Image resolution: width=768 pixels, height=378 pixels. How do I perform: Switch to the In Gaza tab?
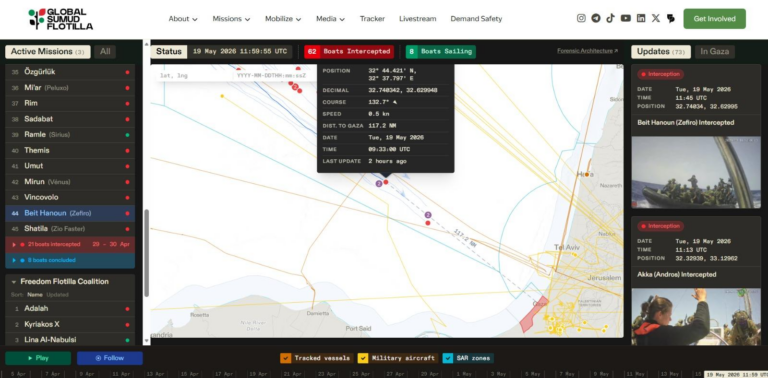[x=715, y=51]
